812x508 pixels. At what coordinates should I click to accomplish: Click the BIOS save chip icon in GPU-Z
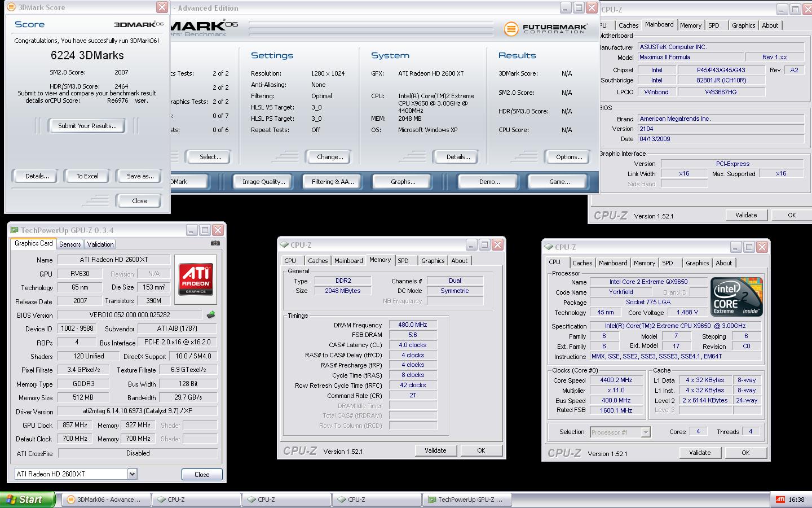pyautogui.click(x=211, y=314)
